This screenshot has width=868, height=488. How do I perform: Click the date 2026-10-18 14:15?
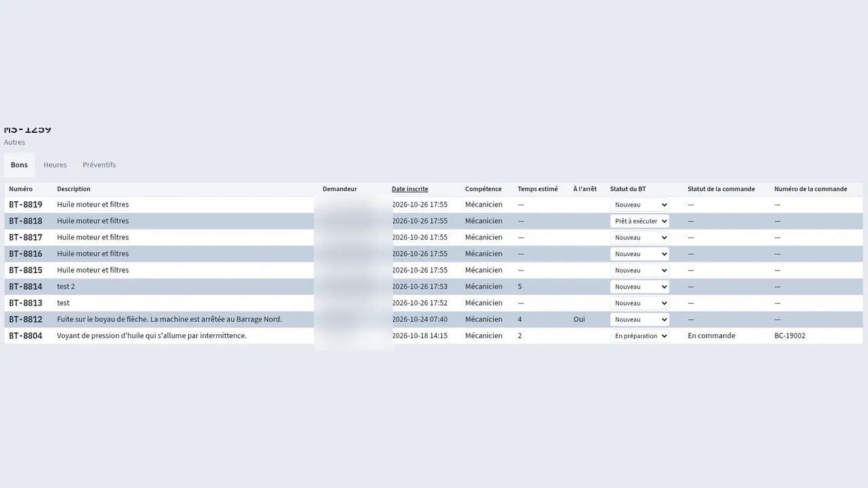pos(420,335)
